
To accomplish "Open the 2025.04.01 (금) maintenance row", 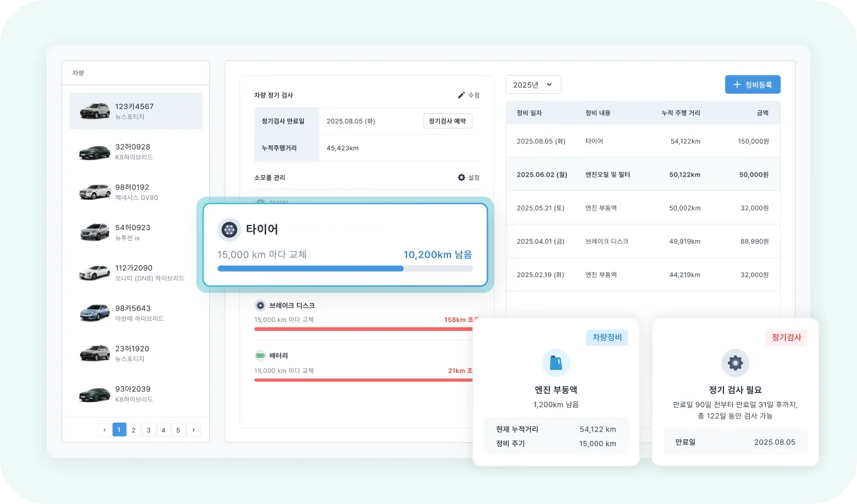I will click(x=643, y=241).
